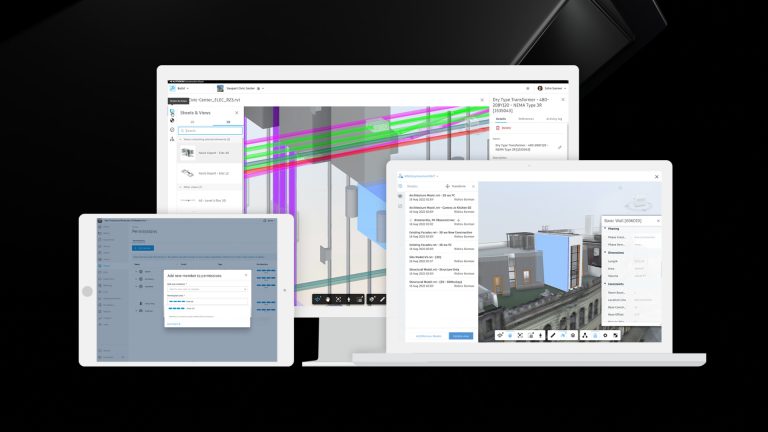
Task: Select first Architecture Model row on laptop
Action: tap(441, 197)
